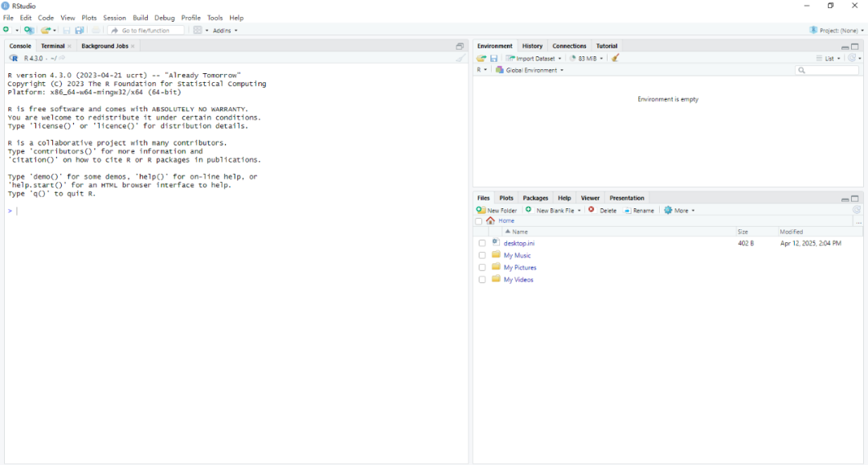Expand the Global Environment dropdown
Image resolution: width=868 pixels, height=465 pixels.
(530, 70)
